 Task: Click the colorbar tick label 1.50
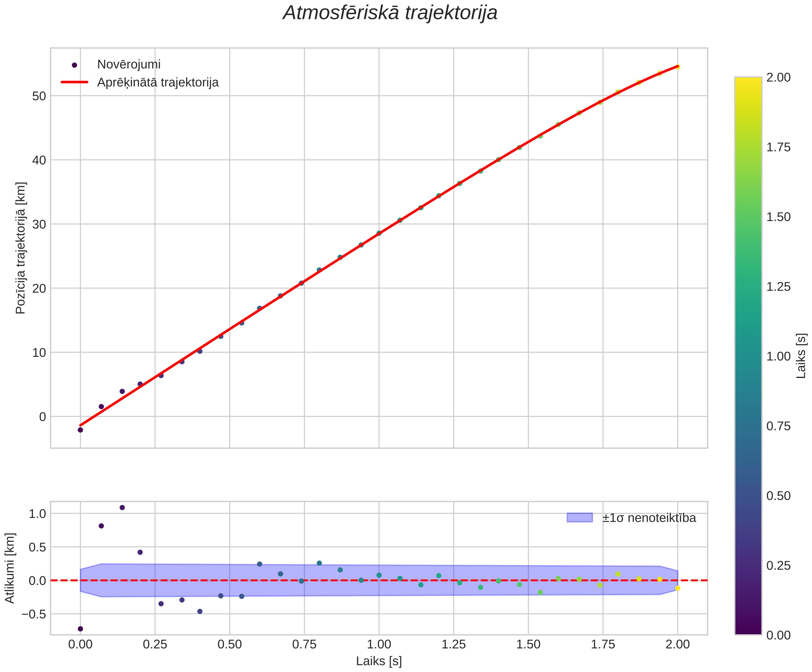coord(779,217)
